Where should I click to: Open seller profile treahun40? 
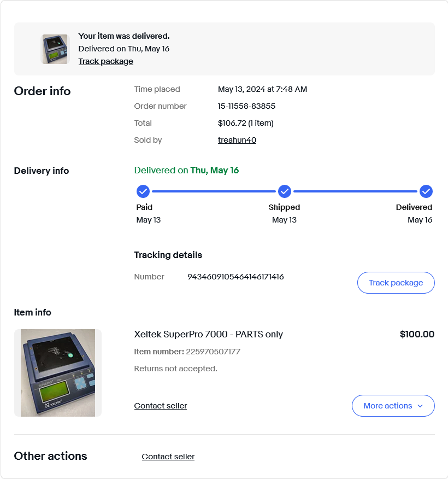coord(237,140)
